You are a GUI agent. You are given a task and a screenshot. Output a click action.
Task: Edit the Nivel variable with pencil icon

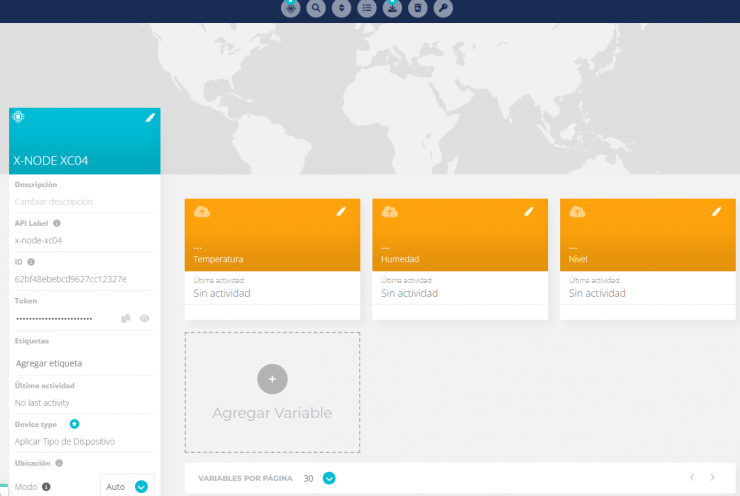pos(716,211)
